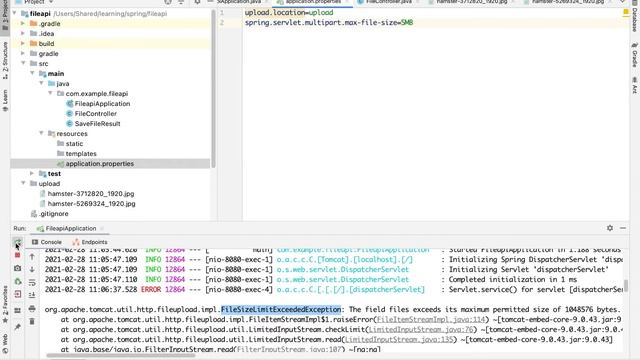Switch to the Endpoints tab
This screenshot has width=640, height=360.
click(x=89, y=242)
